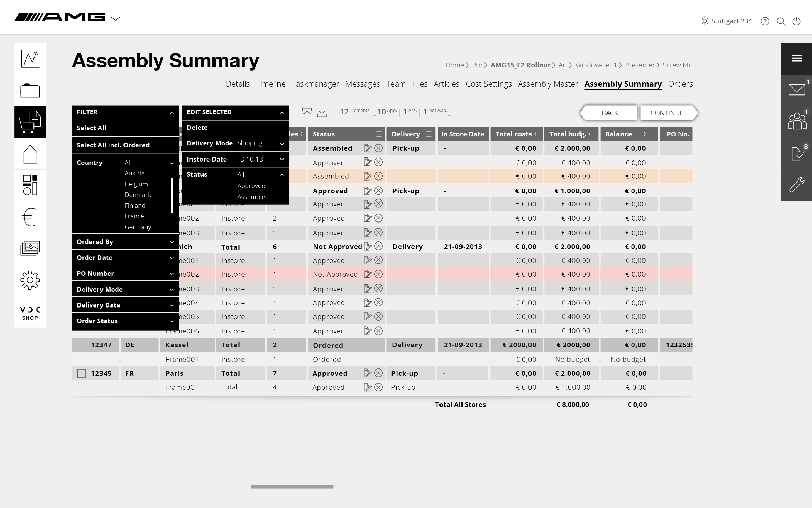This screenshot has width=812, height=508.
Task: Open the analytics chart sidebar icon
Action: point(30,59)
